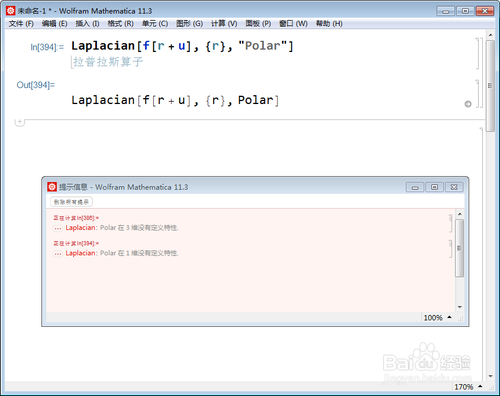
Task: Click the input Laplacian expression
Action: pyautogui.click(x=182, y=46)
